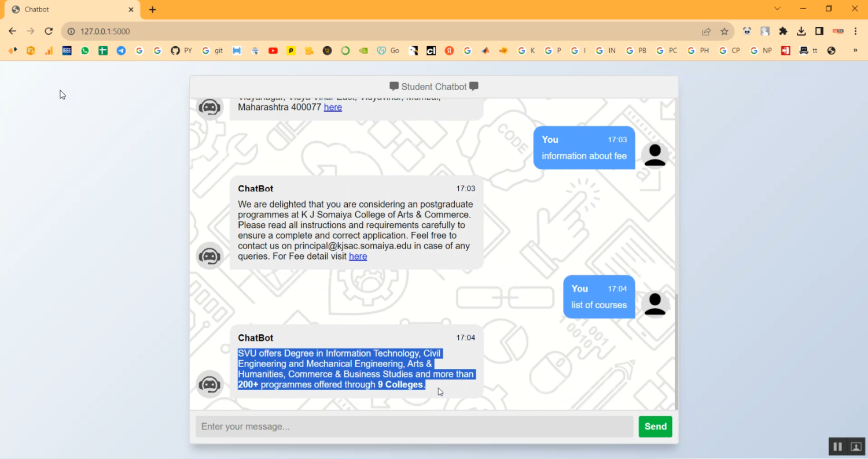Focus the 'Enter your message...' field
Screen dimensions: 868x459
414,427
